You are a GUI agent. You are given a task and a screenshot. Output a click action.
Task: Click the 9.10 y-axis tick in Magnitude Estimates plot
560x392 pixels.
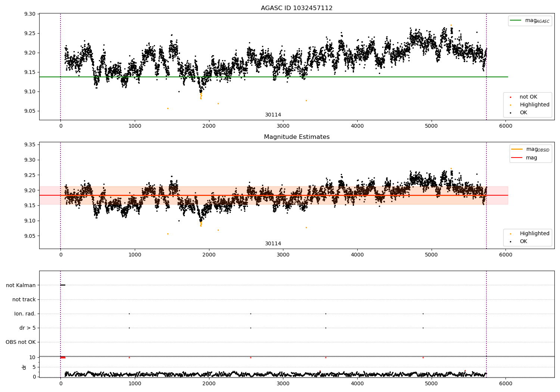[29, 221]
